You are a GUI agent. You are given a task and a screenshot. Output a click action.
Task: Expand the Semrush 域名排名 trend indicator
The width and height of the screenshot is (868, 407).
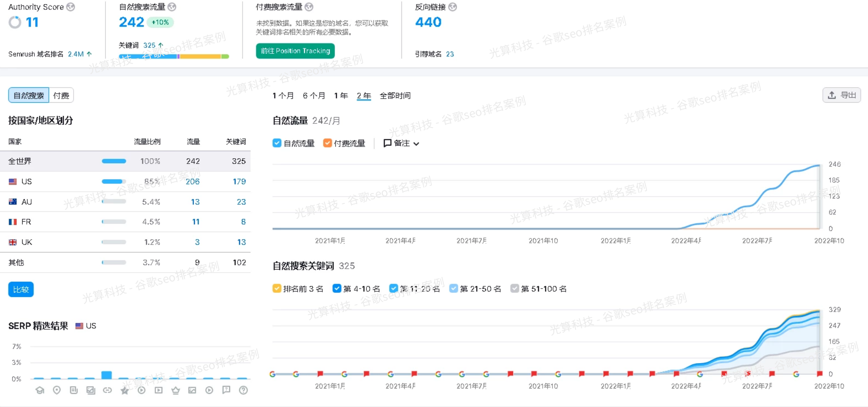tap(89, 54)
